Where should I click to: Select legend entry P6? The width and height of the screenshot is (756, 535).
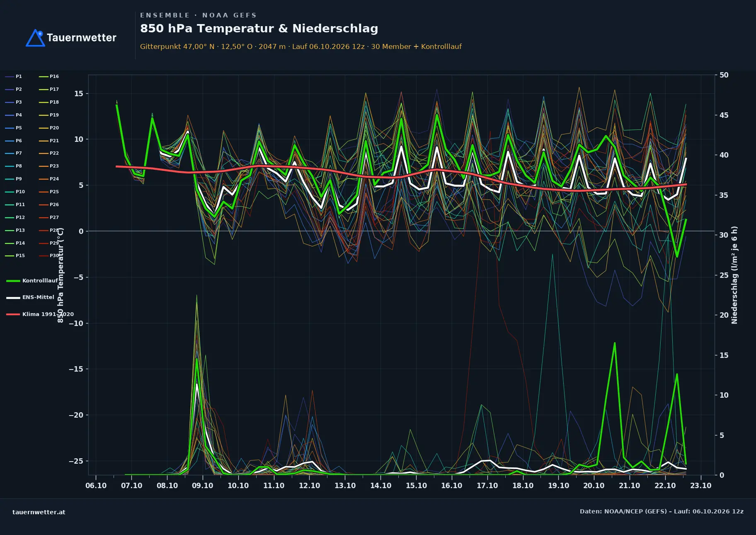click(x=14, y=141)
